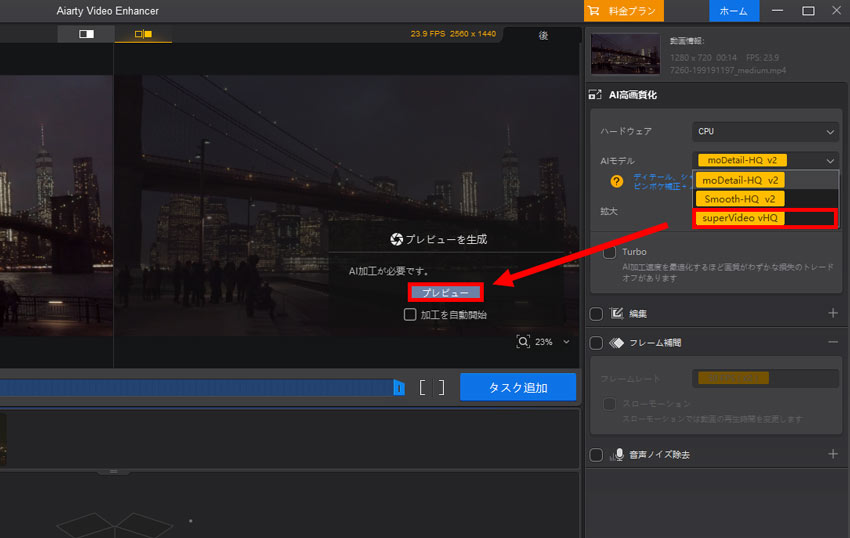Click the 7260-199191197_medium.mp4 file name
The height and width of the screenshot is (538, 850).
point(727,71)
